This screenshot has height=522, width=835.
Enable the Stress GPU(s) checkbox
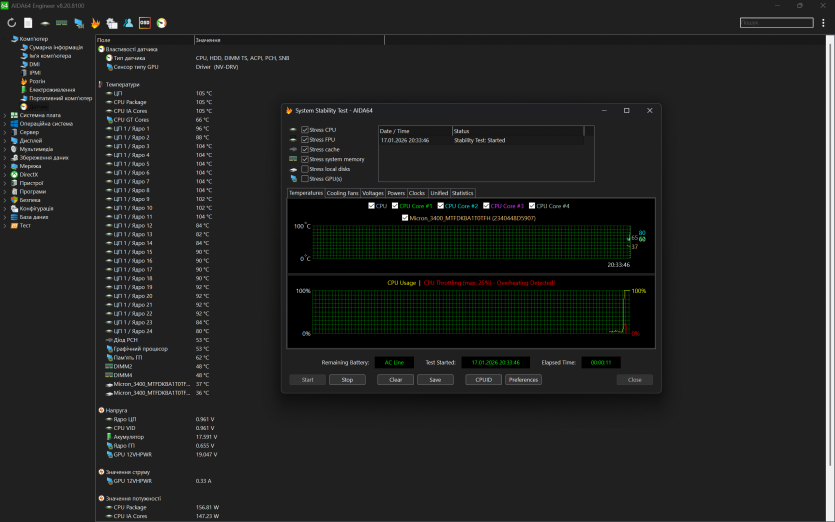pyautogui.click(x=305, y=179)
